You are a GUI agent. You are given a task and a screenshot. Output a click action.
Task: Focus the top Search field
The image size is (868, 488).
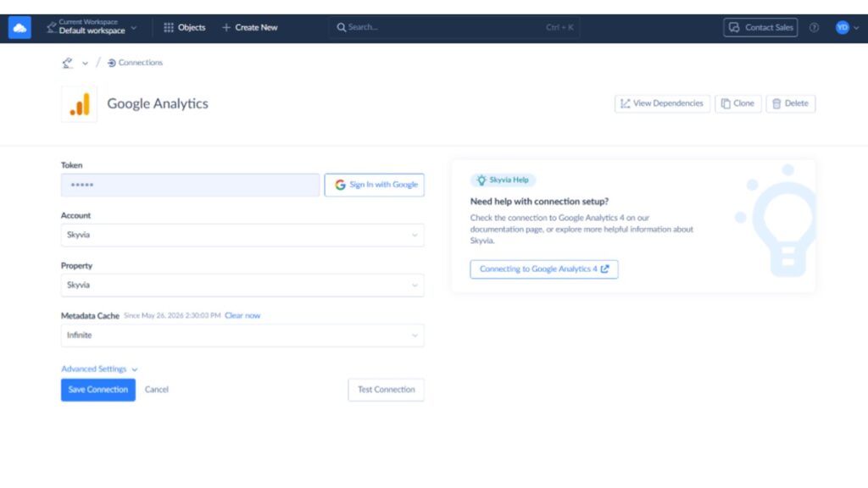[454, 27]
